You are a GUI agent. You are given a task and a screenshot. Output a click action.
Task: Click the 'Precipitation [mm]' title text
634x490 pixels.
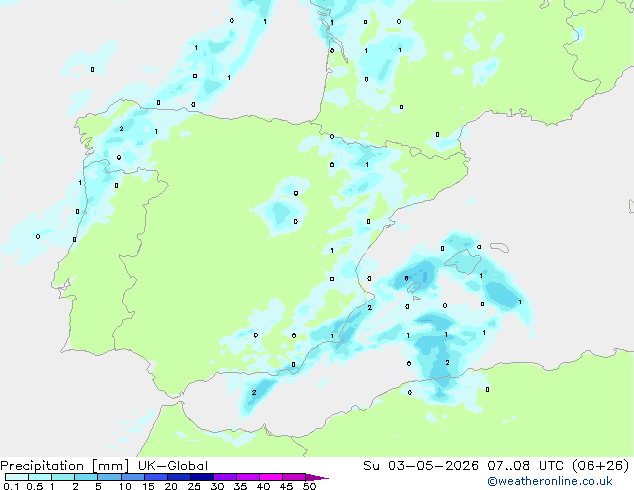coord(65,466)
